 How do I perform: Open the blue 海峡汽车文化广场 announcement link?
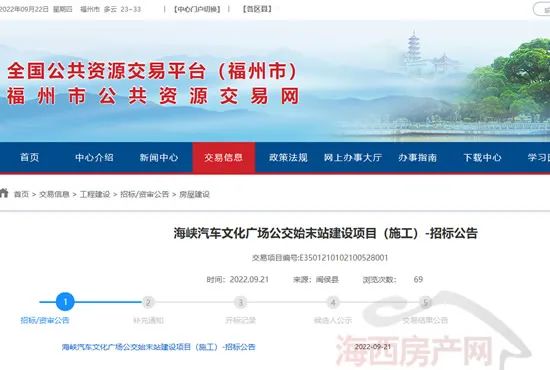pos(159,347)
